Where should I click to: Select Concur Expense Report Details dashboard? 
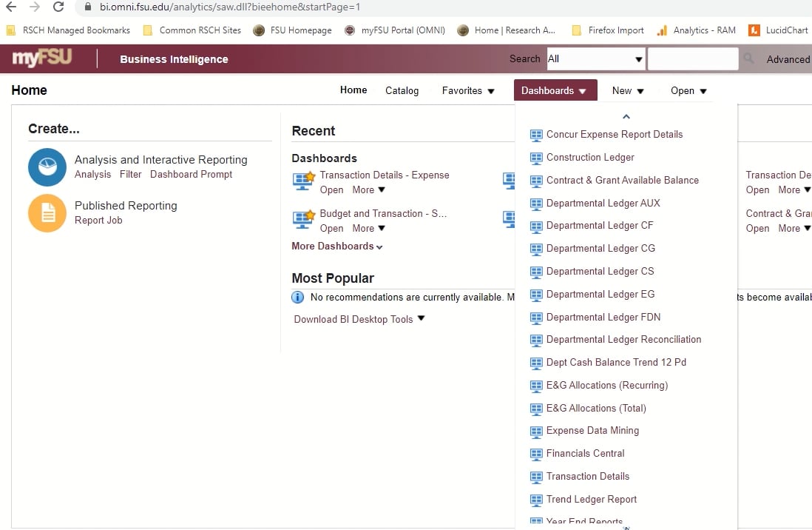(614, 135)
